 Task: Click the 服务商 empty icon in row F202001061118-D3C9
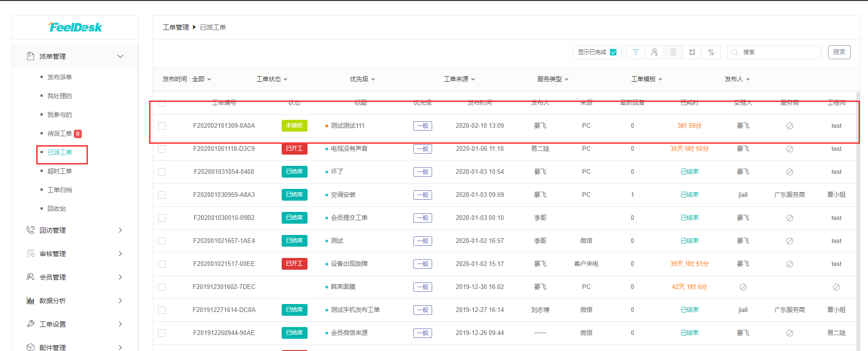point(789,149)
